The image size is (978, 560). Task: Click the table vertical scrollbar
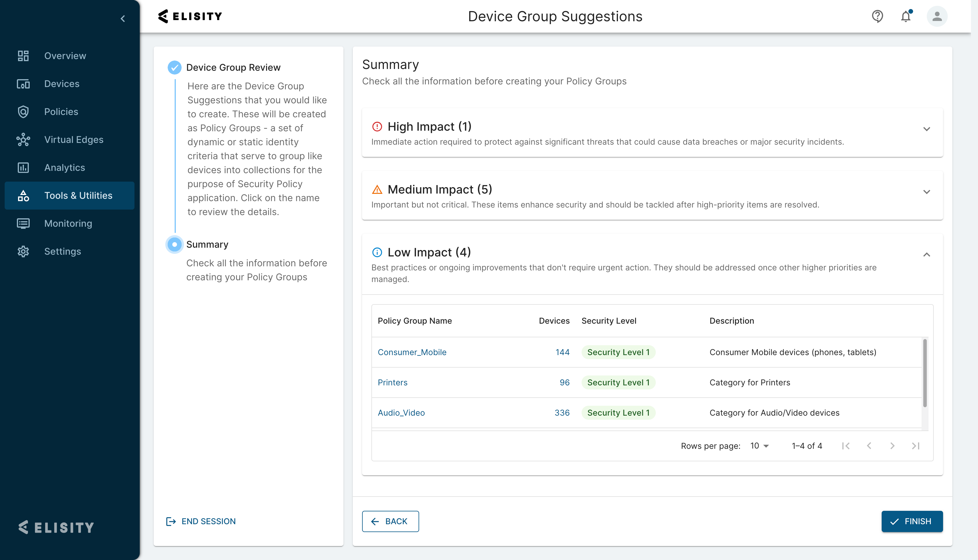[x=924, y=373]
